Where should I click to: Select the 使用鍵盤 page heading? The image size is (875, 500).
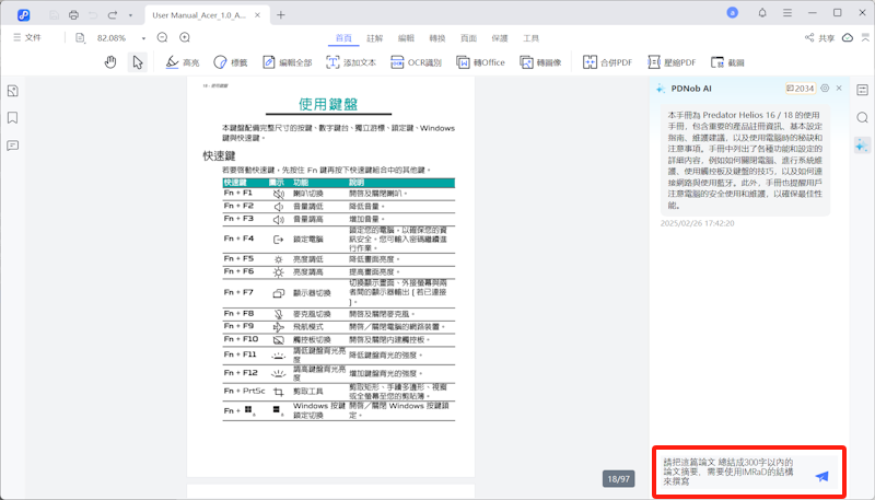pos(328,104)
